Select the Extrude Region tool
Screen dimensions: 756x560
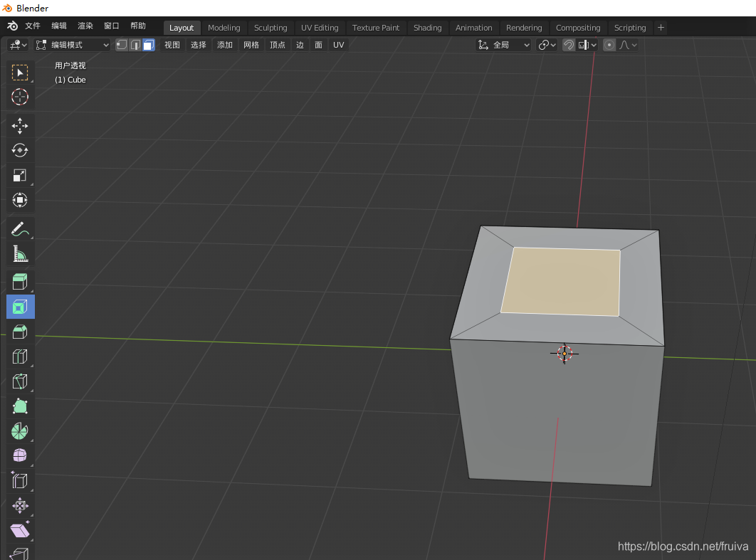tap(20, 282)
